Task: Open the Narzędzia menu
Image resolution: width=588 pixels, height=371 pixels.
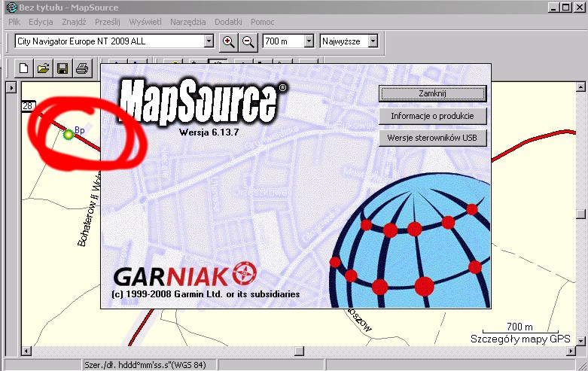Action: (187, 22)
